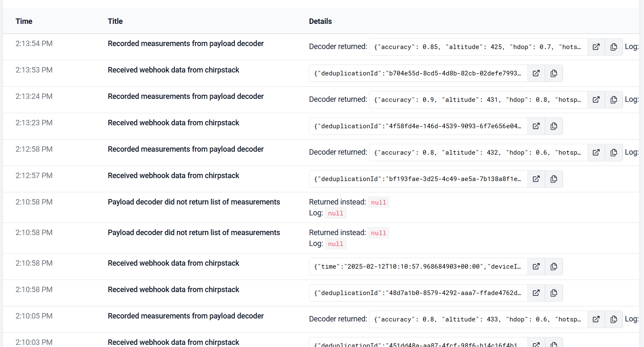The height and width of the screenshot is (347, 644).
Task: Open the 2:13:54 PM decoder output in popup
Action: 596,47
